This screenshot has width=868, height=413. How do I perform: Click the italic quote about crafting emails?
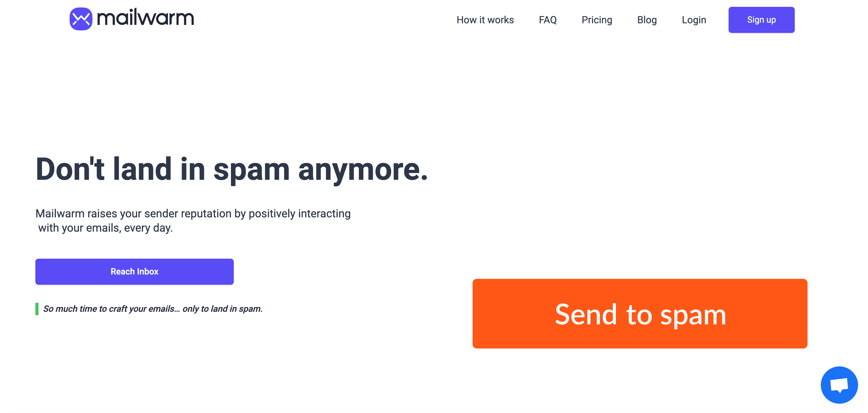pyautogui.click(x=153, y=308)
